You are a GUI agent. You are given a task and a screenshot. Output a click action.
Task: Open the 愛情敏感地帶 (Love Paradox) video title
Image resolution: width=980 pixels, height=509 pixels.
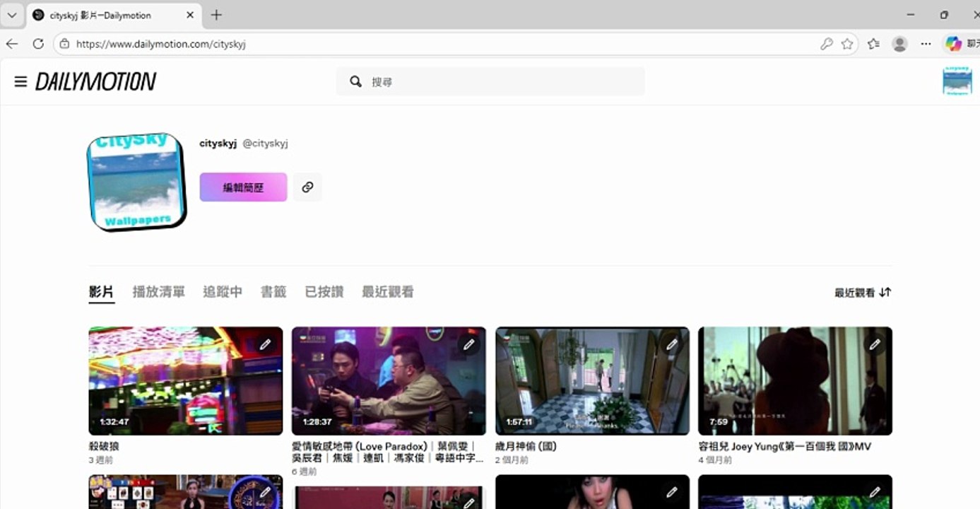click(x=388, y=452)
